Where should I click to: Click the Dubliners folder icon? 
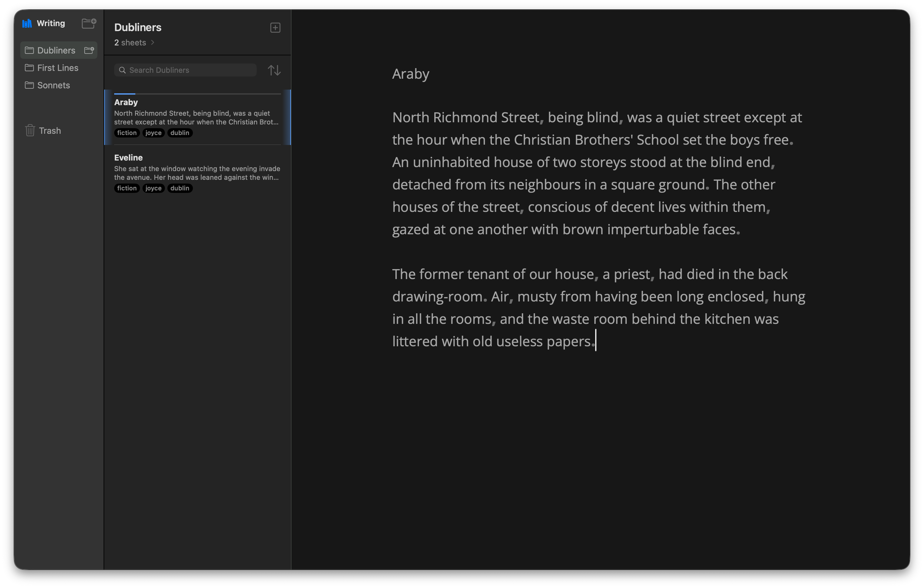(x=29, y=50)
